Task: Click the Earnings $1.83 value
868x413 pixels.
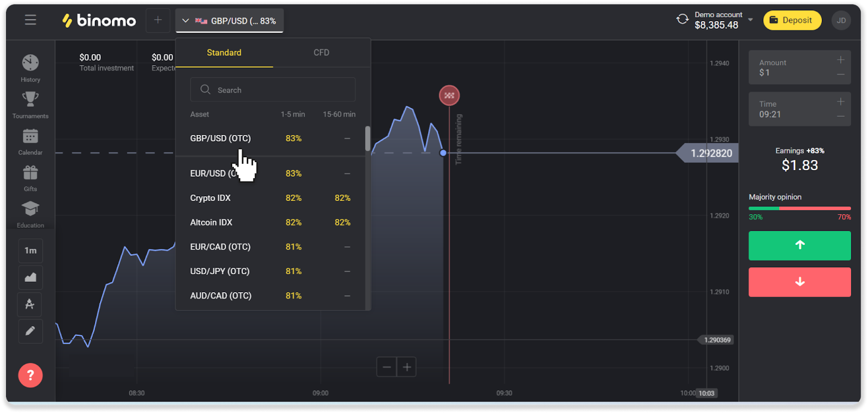Action: (x=800, y=165)
